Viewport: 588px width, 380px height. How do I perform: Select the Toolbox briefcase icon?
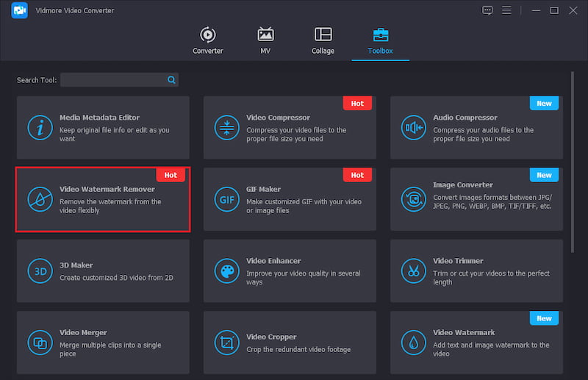pos(381,35)
